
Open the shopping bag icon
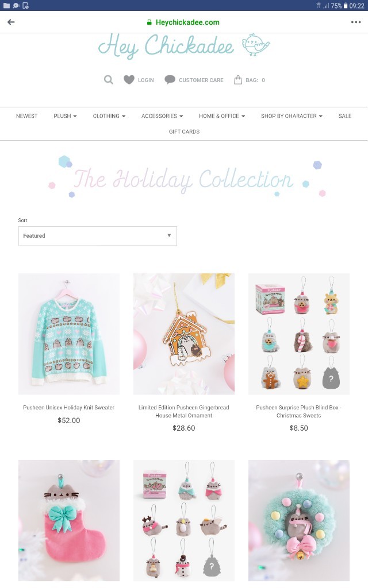point(238,79)
